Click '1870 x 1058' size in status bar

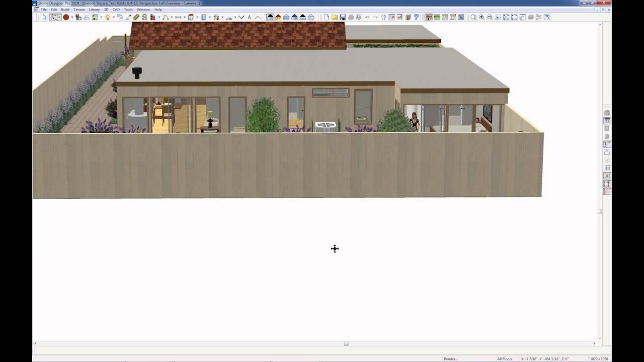[x=599, y=359]
